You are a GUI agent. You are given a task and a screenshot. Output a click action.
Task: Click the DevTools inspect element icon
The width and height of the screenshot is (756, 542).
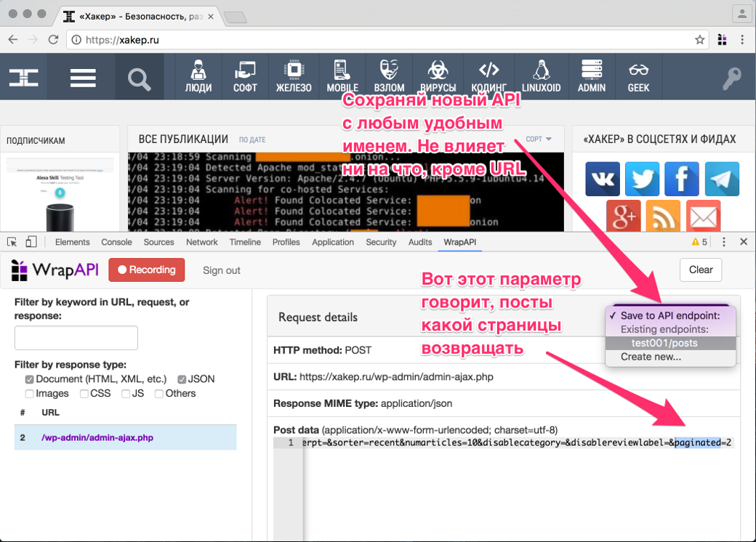12,242
